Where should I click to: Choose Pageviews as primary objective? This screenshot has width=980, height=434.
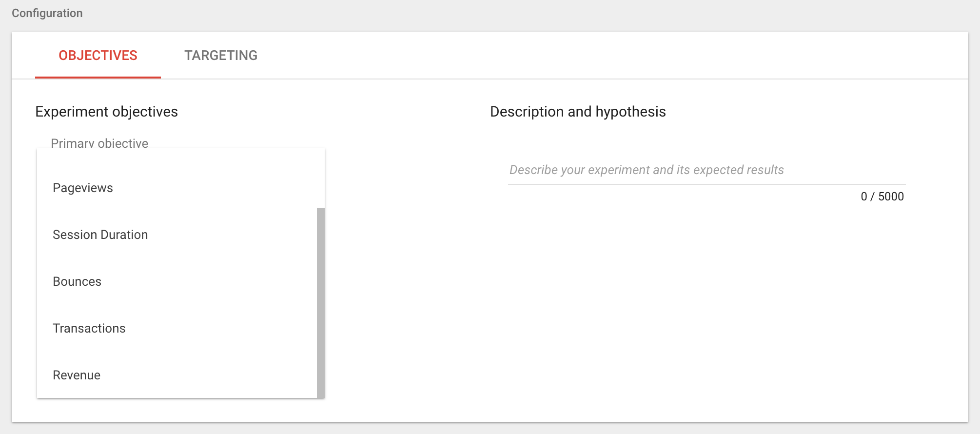(83, 188)
